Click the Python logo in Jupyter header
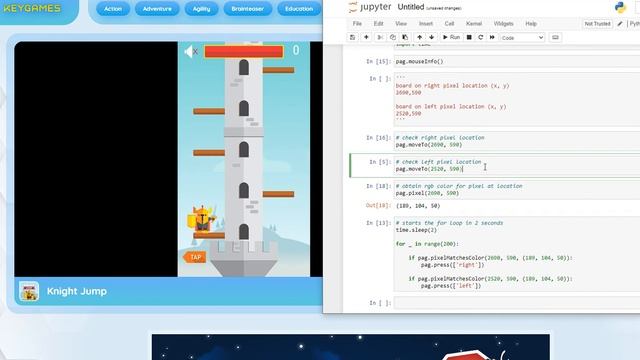Viewport: 640px width, 360px height. pyautogui.click(x=620, y=7)
